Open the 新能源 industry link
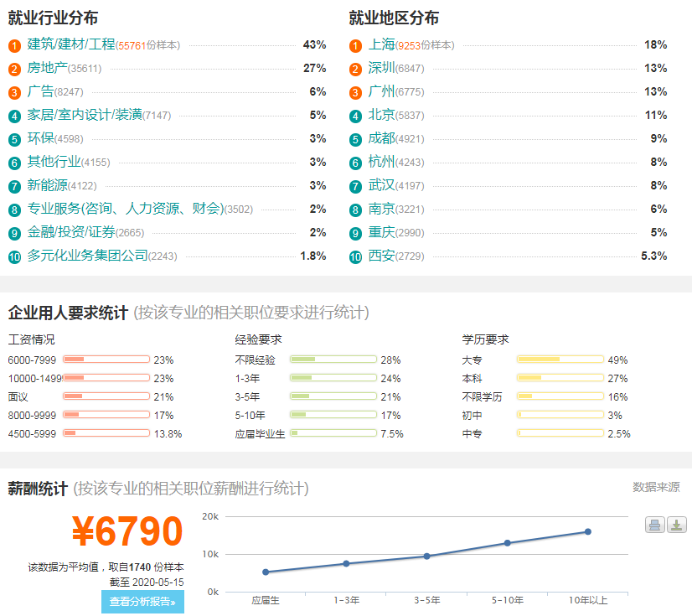 pos(47,184)
